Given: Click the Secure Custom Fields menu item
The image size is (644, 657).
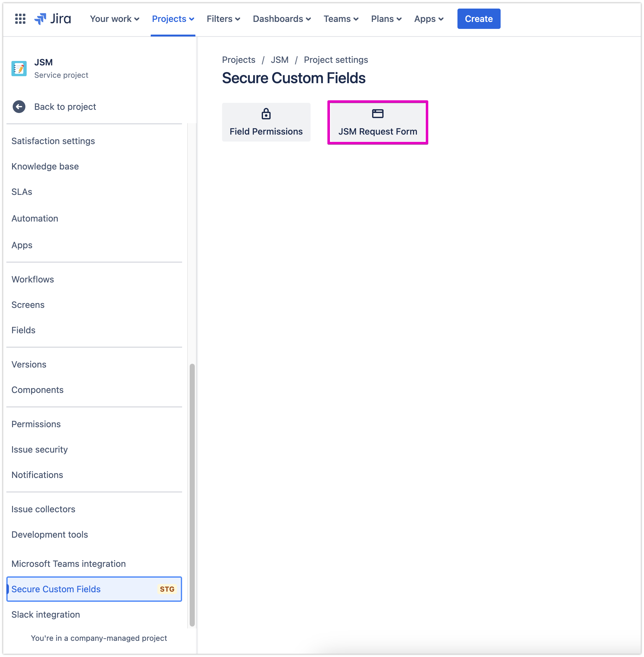Looking at the screenshot, I should click(56, 588).
